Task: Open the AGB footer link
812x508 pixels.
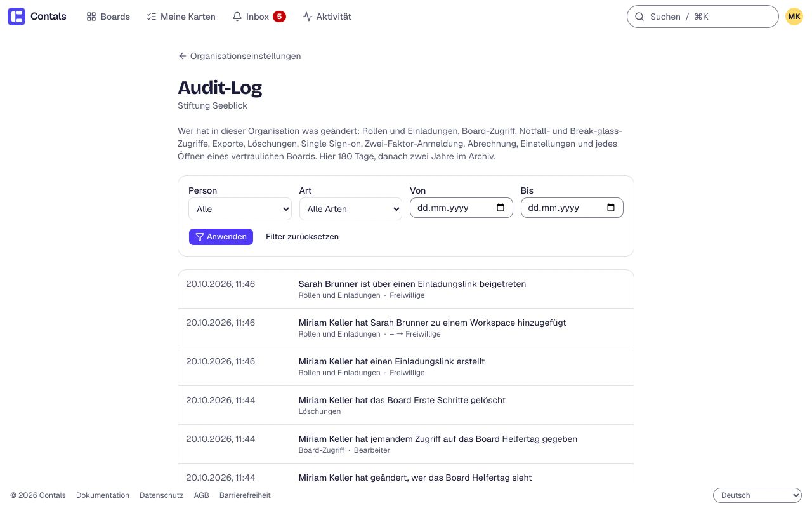Action: coord(201,495)
